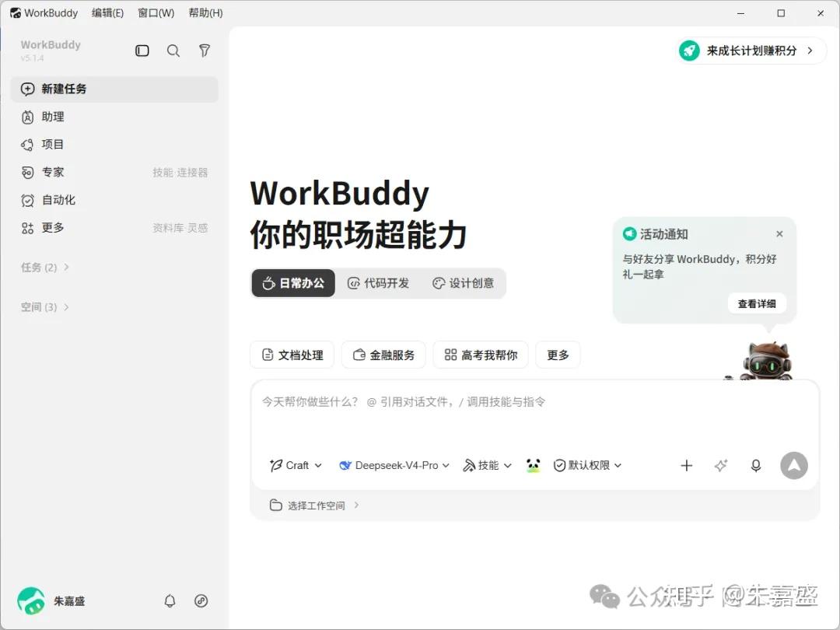This screenshot has width=840, height=630.
Task: Expand the 任务 (2) section
Action: (45, 268)
